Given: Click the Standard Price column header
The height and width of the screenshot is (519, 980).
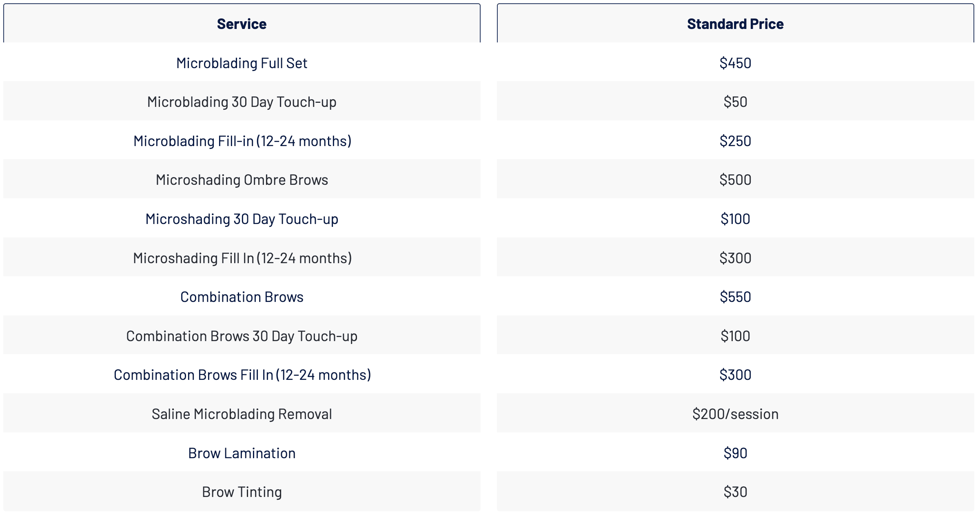Looking at the screenshot, I should pyautogui.click(x=735, y=24).
